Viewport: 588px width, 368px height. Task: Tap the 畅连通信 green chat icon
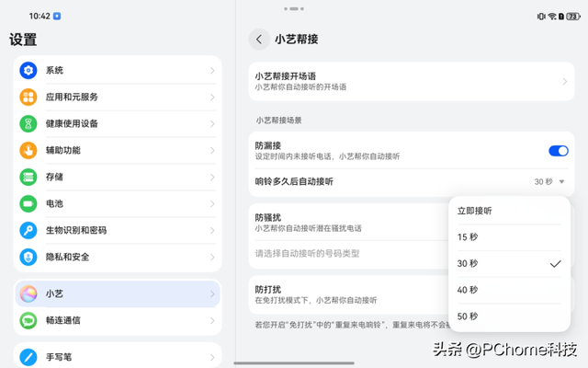[x=28, y=320]
